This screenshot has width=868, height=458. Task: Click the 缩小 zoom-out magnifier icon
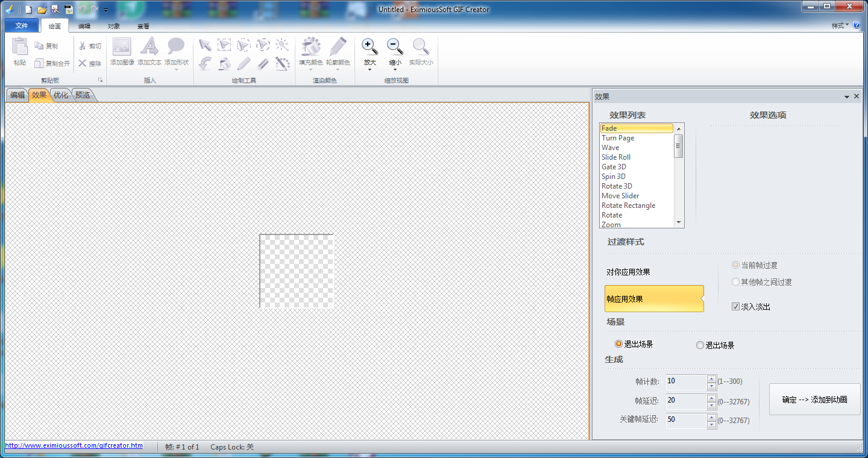pyautogui.click(x=395, y=46)
